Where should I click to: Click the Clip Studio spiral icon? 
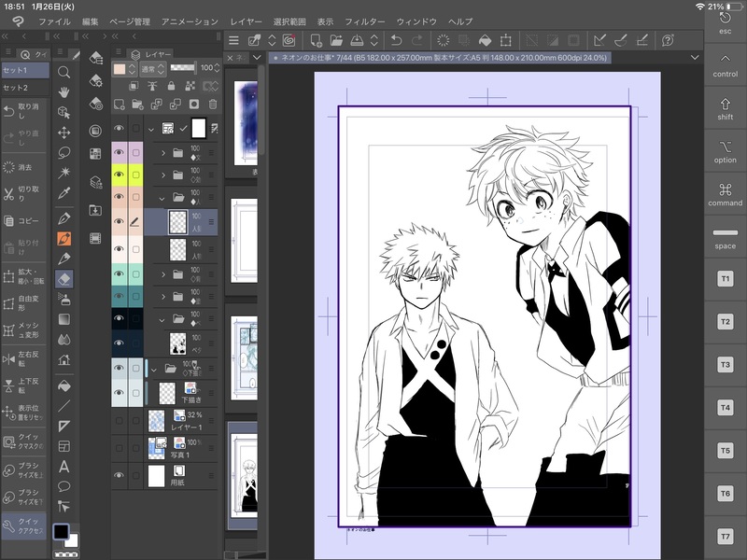[289, 40]
